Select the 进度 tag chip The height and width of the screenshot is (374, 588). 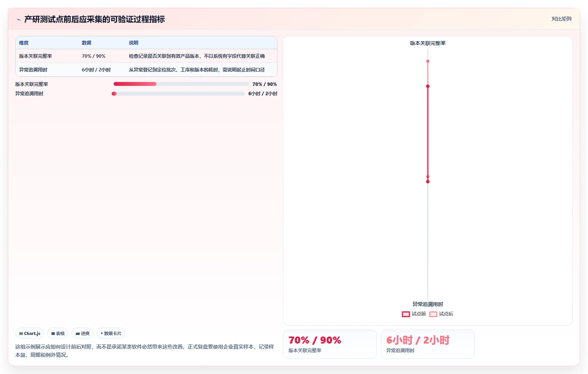point(82,333)
